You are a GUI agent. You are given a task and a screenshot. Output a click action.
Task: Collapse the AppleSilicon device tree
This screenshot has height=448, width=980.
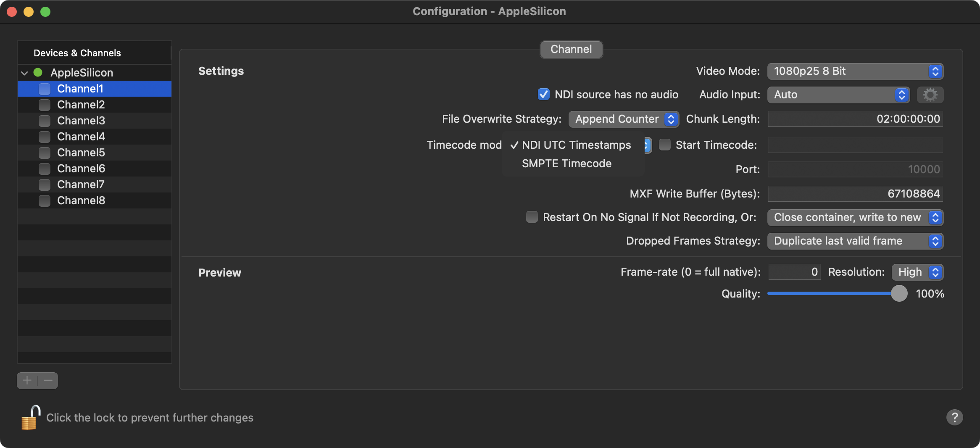click(24, 73)
